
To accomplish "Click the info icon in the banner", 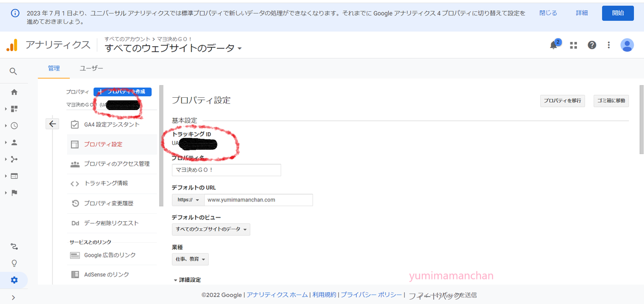I will click(x=16, y=13).
